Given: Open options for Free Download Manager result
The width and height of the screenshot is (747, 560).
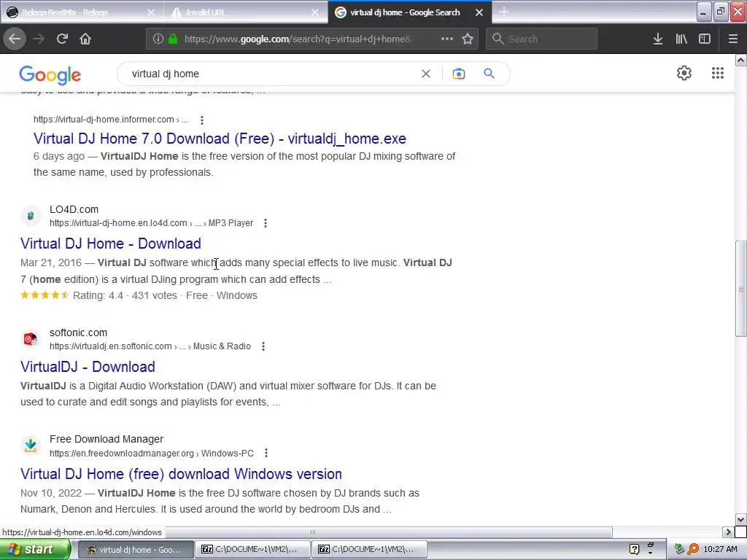Looking at the screenshot, I should point(266,453).
